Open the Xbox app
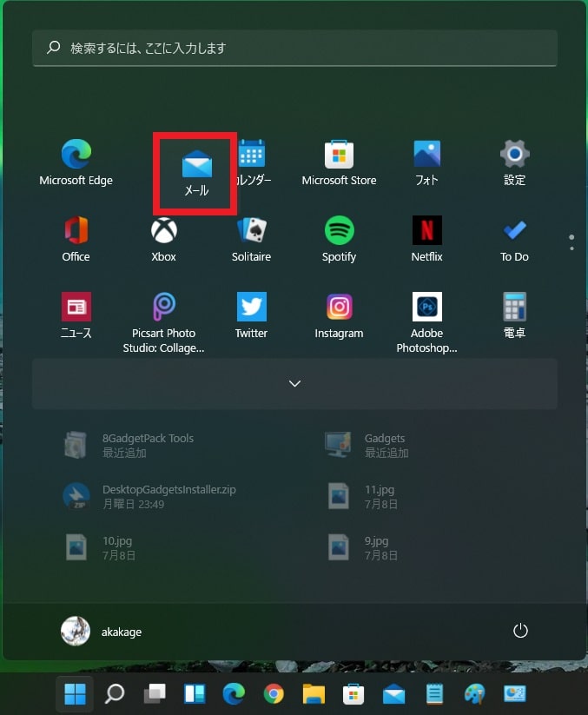Image resolution: width=588 pixels, height=715 pixels. 163,240
